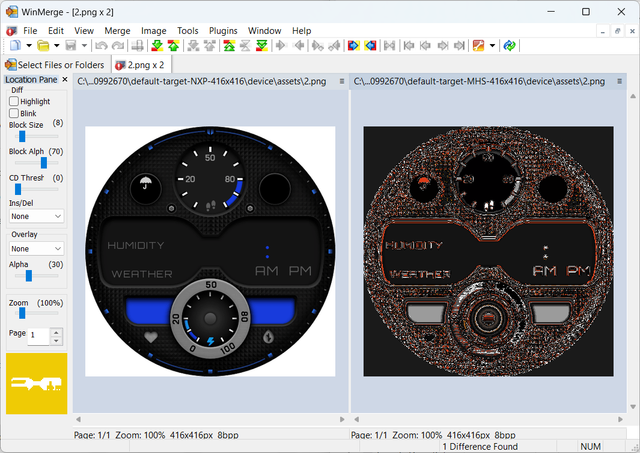Click left pane path header menu icon
The height and width of the screenshot is (453, 640).
(342, 81)
